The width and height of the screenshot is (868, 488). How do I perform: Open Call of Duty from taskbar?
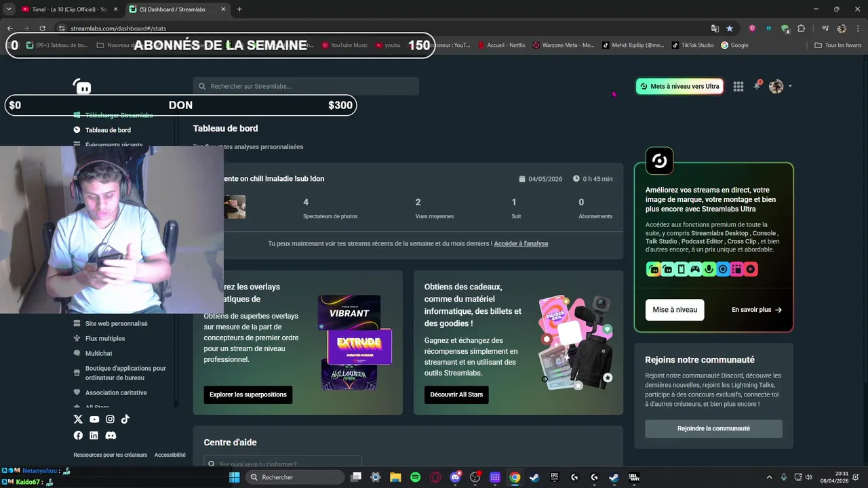[x=633, y=477]
